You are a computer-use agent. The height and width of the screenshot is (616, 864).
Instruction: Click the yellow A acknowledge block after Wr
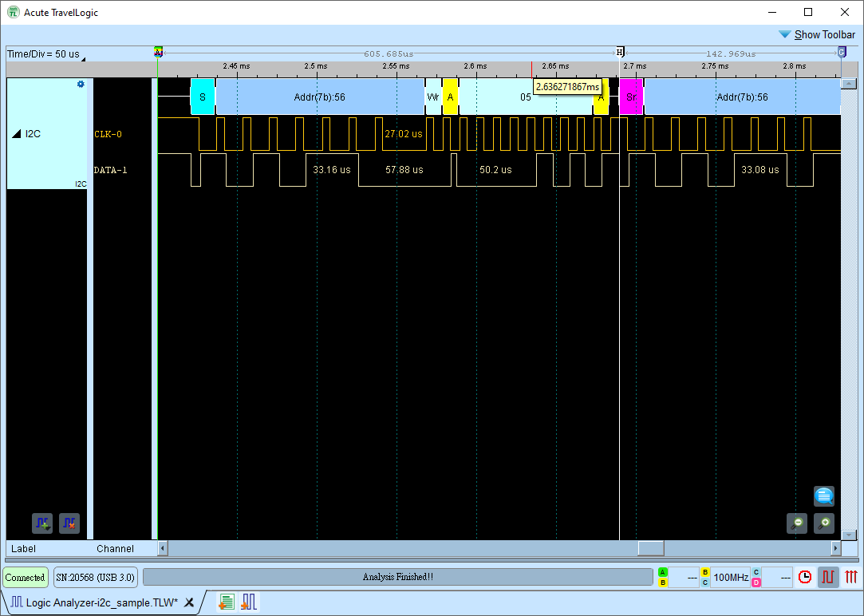coord(450,97)
